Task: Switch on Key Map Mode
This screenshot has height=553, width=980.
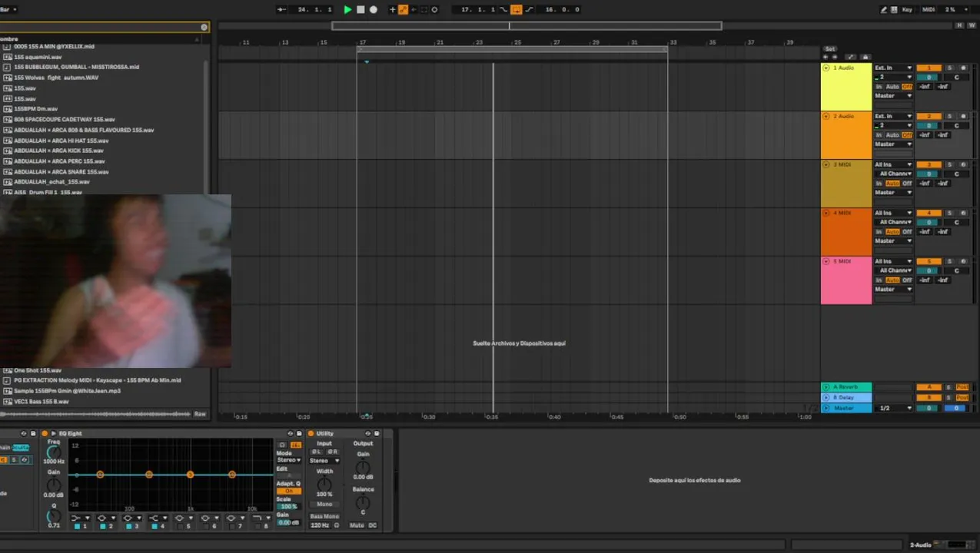Action: click(x=907, y=9)
